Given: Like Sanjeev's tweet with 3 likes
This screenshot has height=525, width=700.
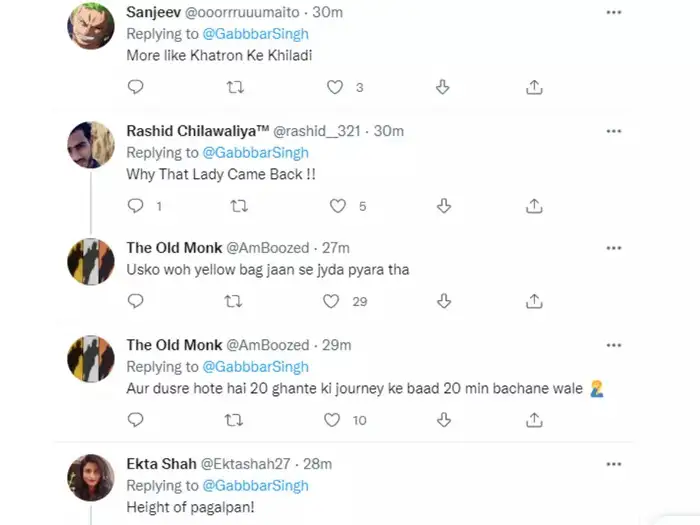Looking at the screenshot, I should coord(337,87).
